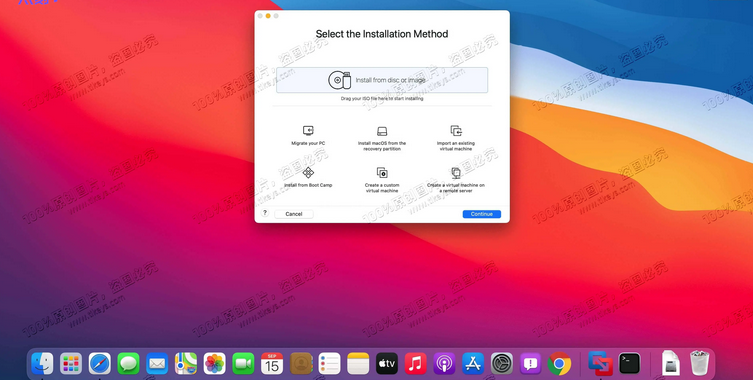Choose the Migrate your PC icon

click(308, 131)
